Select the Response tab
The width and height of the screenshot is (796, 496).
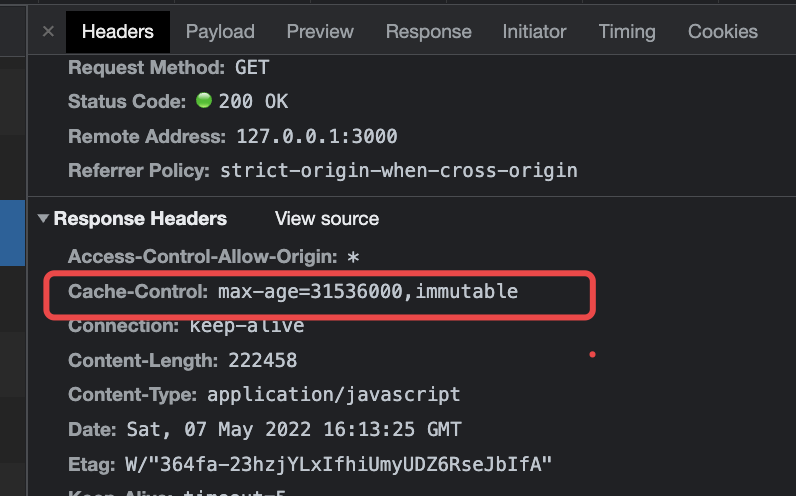pyautogui.click(x=428, y=32)
